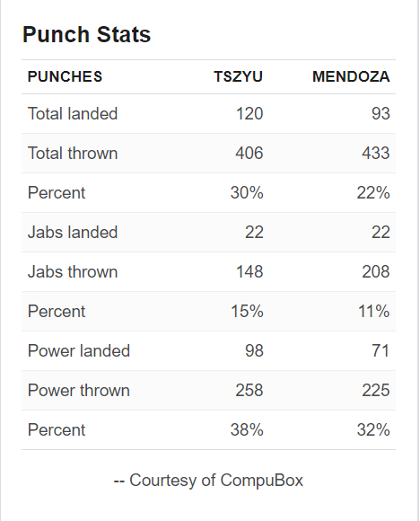
Task: Select the PUNCHES column header
Action: (x=66, y=76)
